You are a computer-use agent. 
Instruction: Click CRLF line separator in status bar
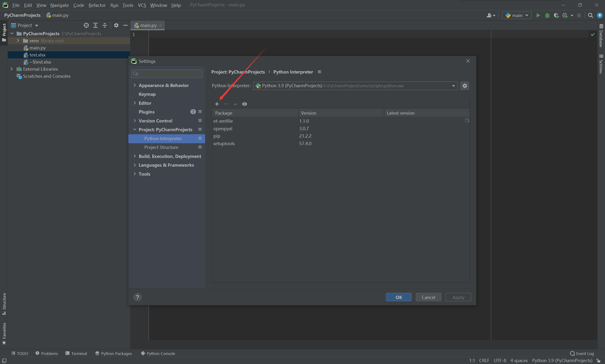[484, 360]
